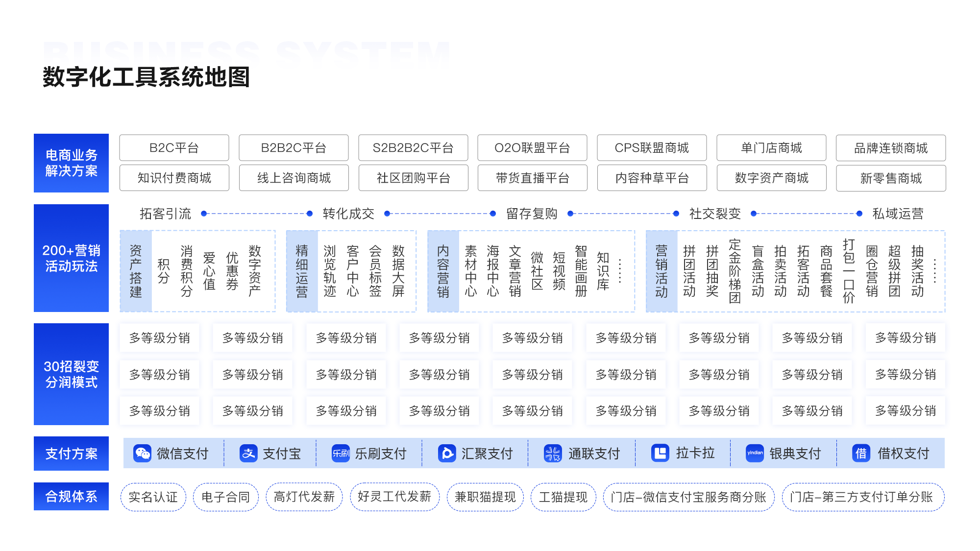The width and height of the screenshot is (980, 551).
Task: Click the 内容种草平台 box
Action: [x=652, y=178]
